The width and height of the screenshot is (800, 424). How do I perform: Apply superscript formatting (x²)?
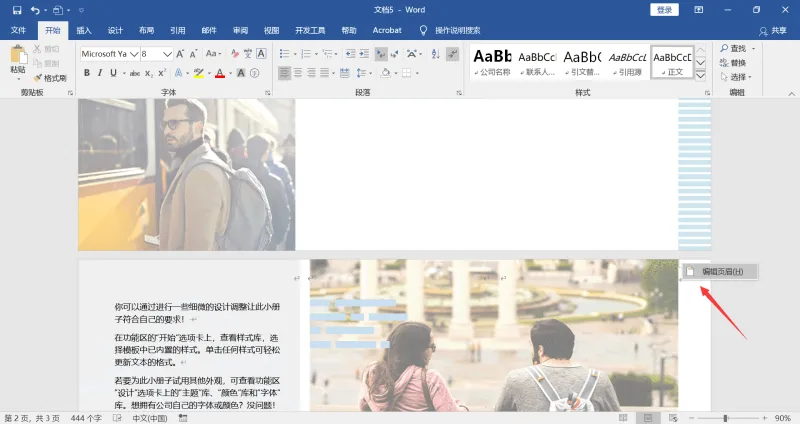[162, 73]
